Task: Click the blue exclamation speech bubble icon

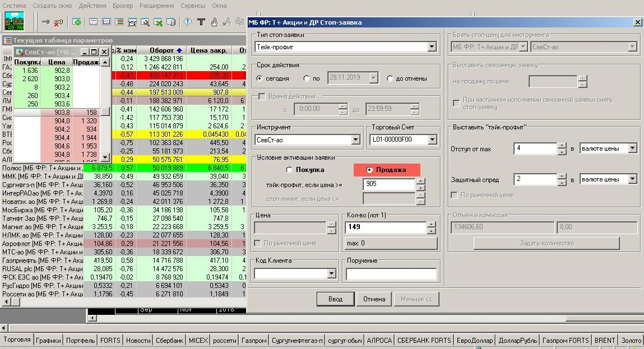Action: click(188, 22)
